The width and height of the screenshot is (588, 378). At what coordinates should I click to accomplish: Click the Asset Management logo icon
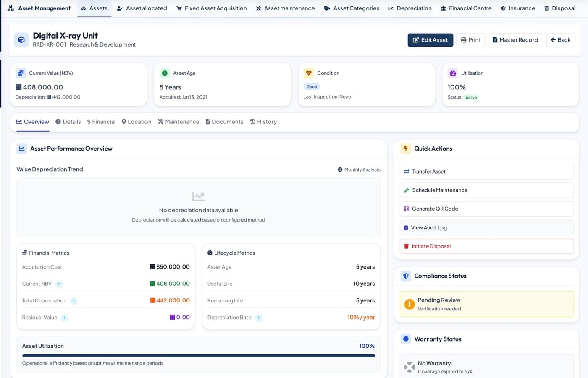click(11, 8)
